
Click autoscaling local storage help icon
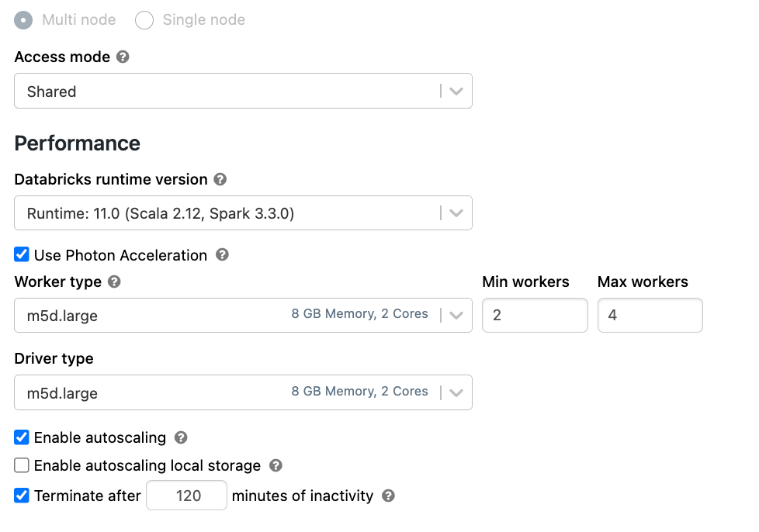point(276,465)
